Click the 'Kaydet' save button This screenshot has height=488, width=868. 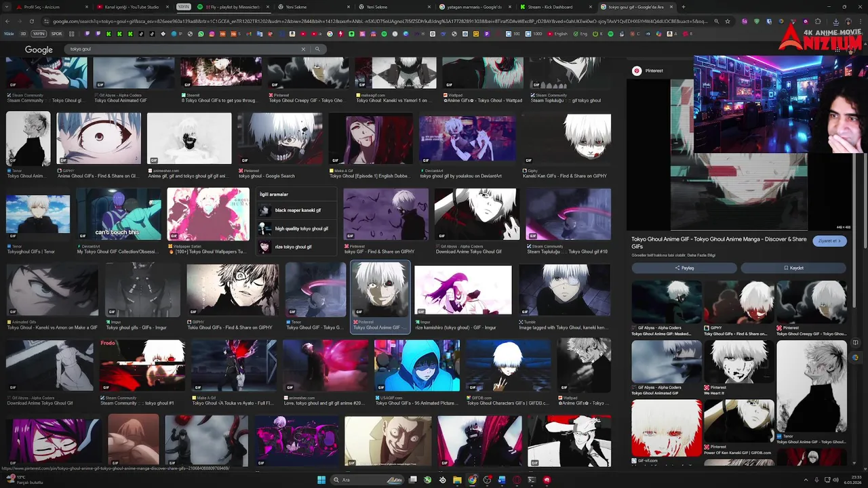(x=793, y=268)
